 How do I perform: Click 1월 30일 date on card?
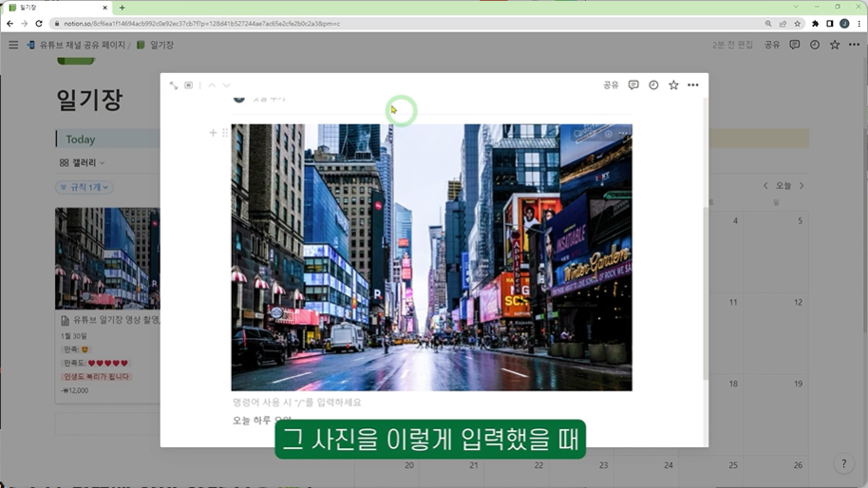point(74,336)
